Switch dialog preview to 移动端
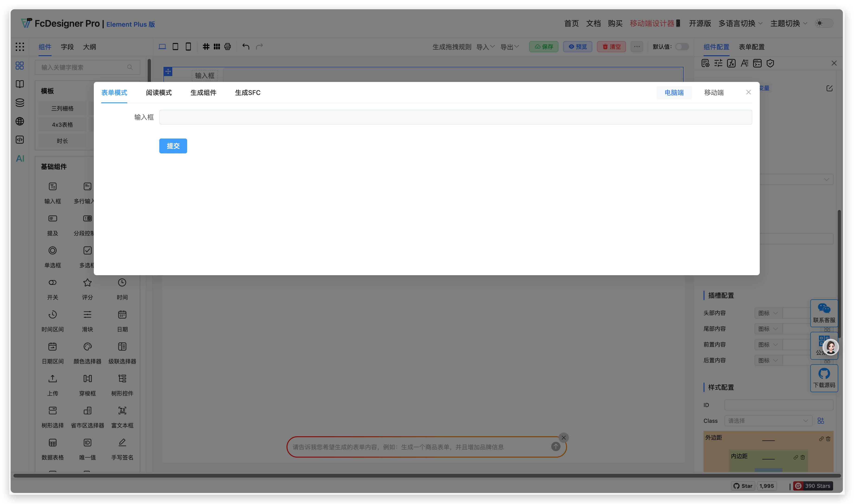This screenshot has height=504, width=854. (714, 92)
